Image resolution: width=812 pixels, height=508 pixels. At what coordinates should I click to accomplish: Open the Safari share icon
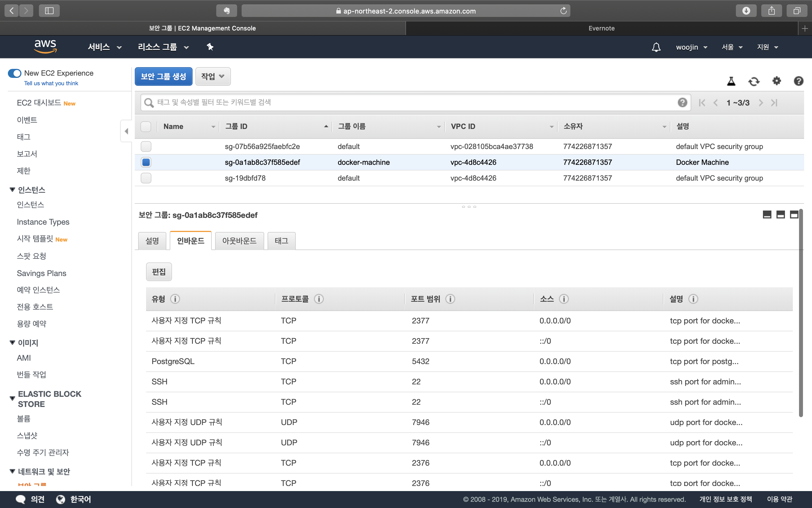point(771,11)
